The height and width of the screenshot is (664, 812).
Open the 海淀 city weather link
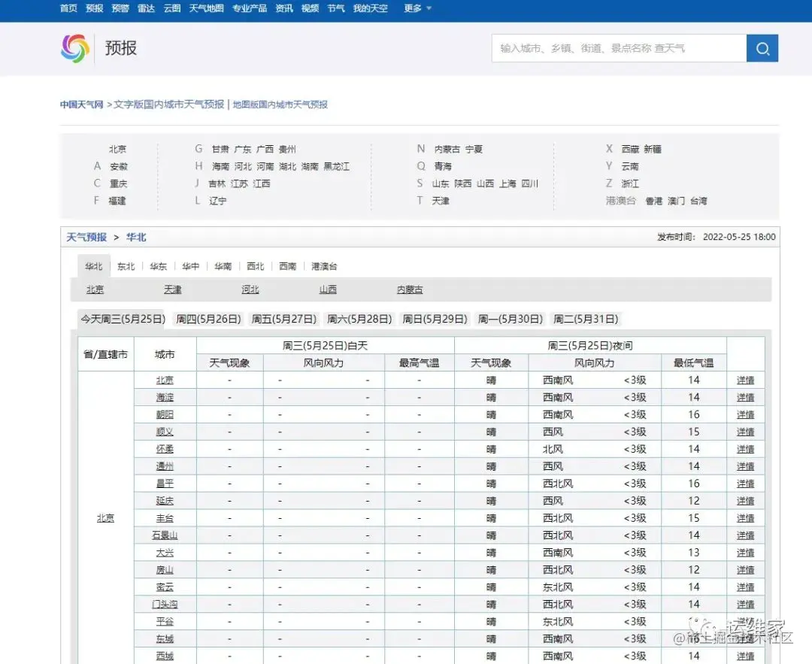pos(165,397)
